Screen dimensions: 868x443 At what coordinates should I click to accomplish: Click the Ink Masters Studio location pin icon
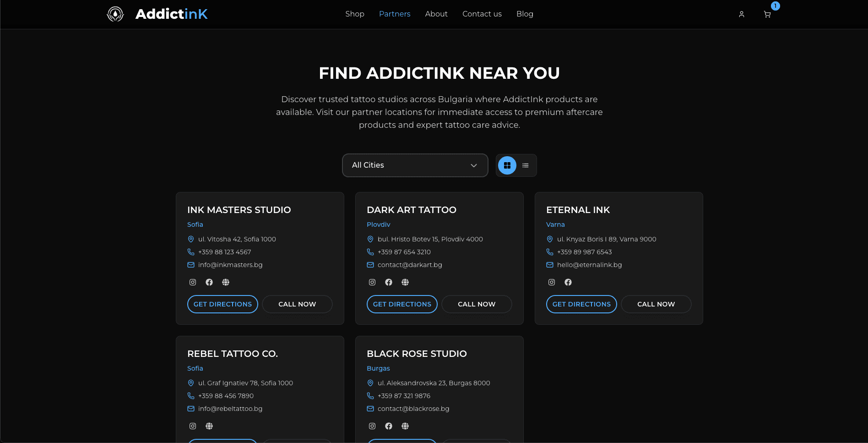tap(191, 239)
